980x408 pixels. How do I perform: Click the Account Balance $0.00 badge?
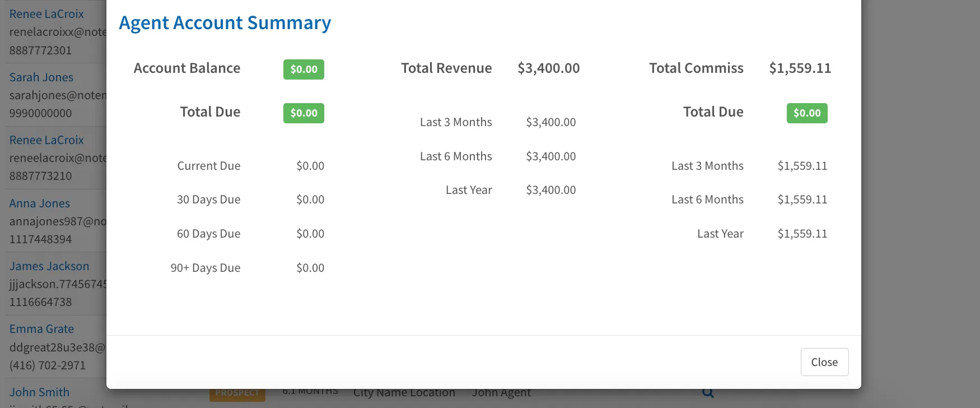(304, 69)
